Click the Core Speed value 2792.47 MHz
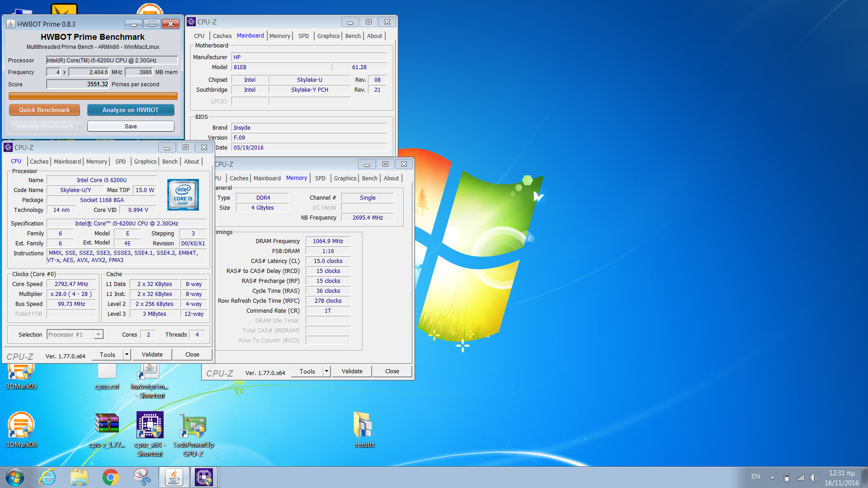868x488 pixels. pos(71,284)
